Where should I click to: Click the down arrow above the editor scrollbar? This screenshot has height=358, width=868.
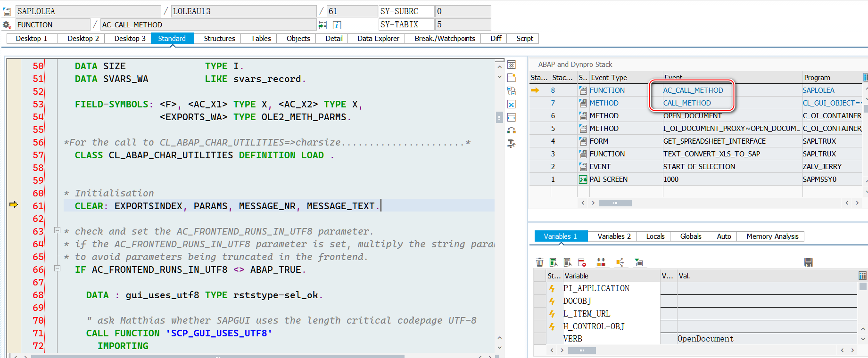tap(499, 77)
